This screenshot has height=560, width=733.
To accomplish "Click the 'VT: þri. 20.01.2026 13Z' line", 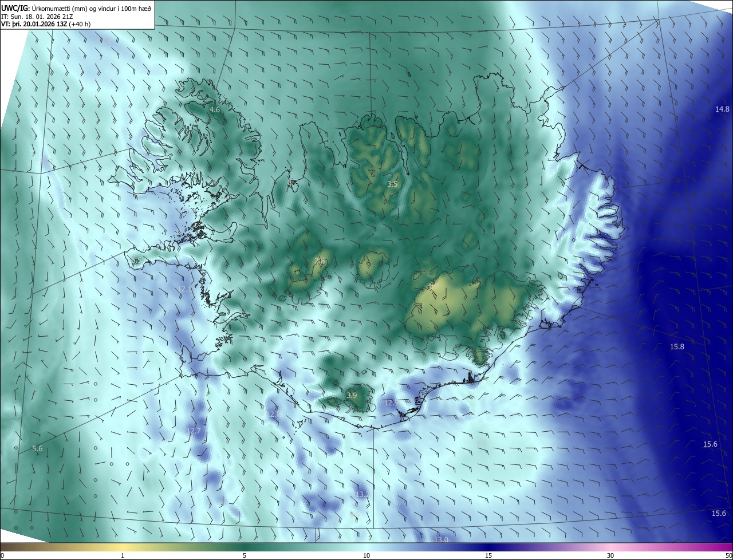I will [34, 24].
